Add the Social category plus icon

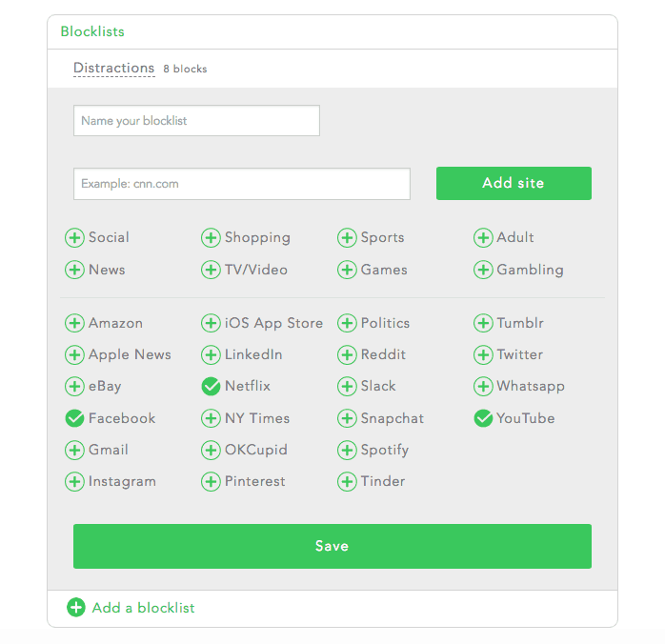click(74, 237)
